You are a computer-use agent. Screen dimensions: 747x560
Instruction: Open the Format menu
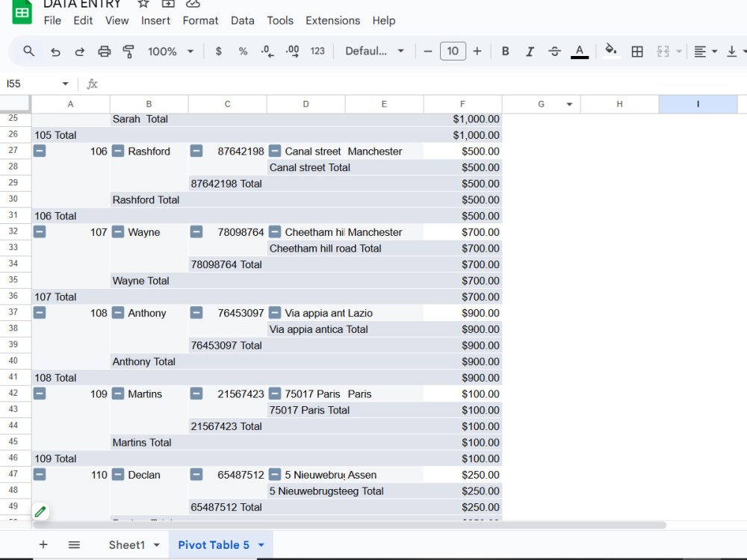point(200,20)
